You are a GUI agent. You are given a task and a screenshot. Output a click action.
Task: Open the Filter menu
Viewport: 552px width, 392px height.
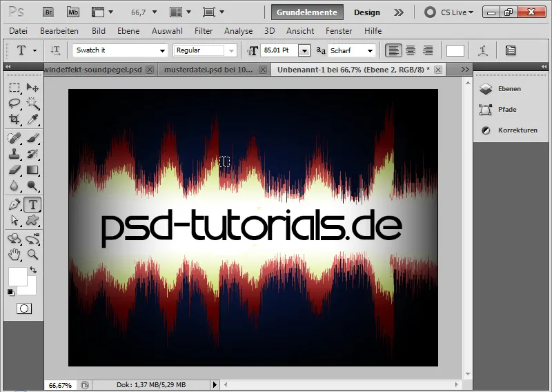(204, 31)
